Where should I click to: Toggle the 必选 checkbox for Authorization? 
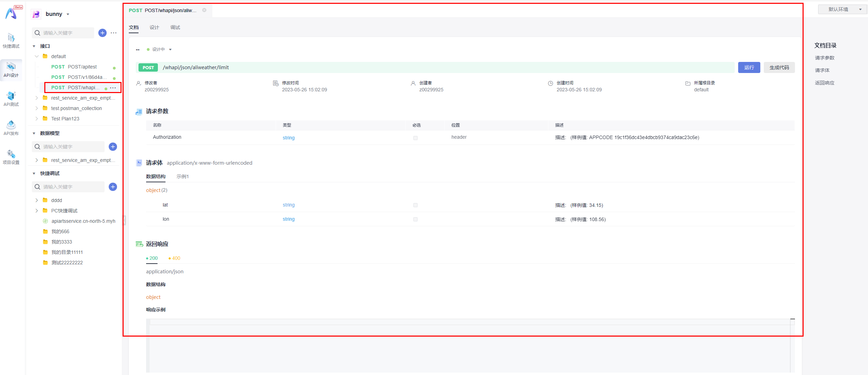[415, 138]
